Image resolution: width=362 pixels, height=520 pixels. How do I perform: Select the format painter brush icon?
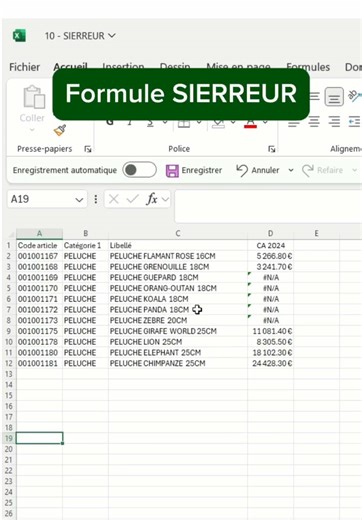click(60, 130)
